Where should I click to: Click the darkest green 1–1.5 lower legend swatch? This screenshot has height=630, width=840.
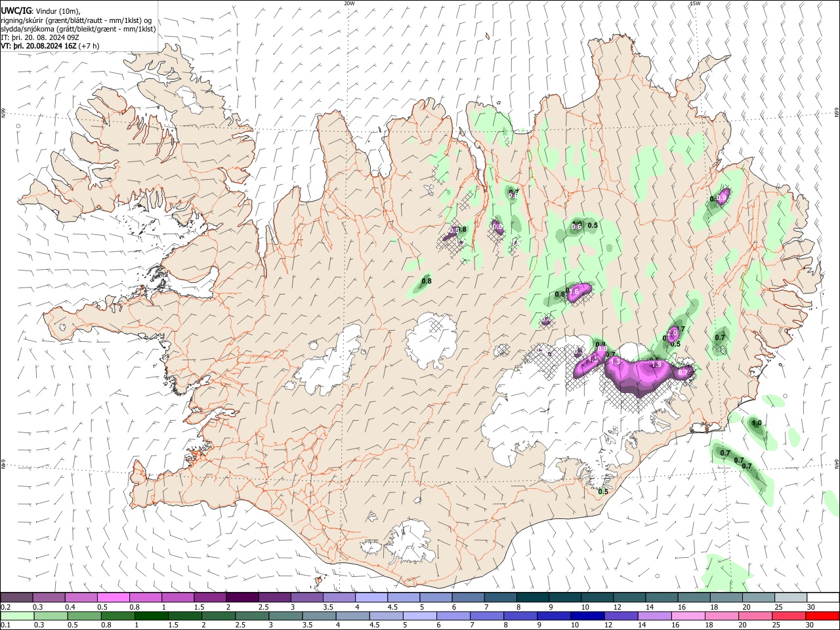(152, 616)
